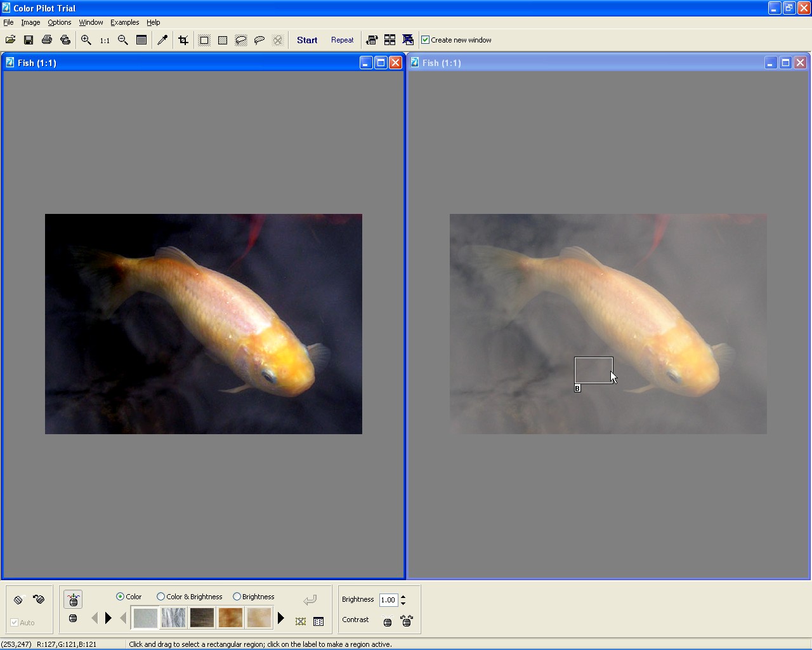Click the window arrangement icon beside tile
The image size is (812, 650).
click(x=409, y=40)
